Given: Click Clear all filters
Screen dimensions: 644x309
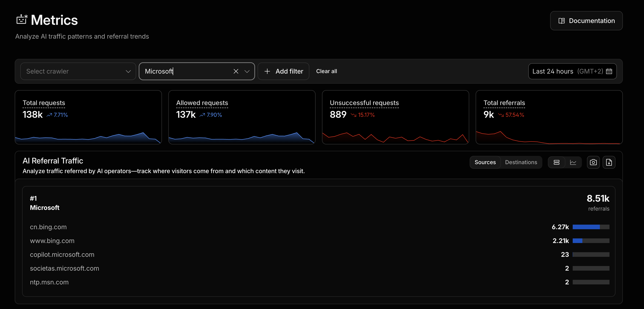Looking at the screenshot, I should coord(327,71).
